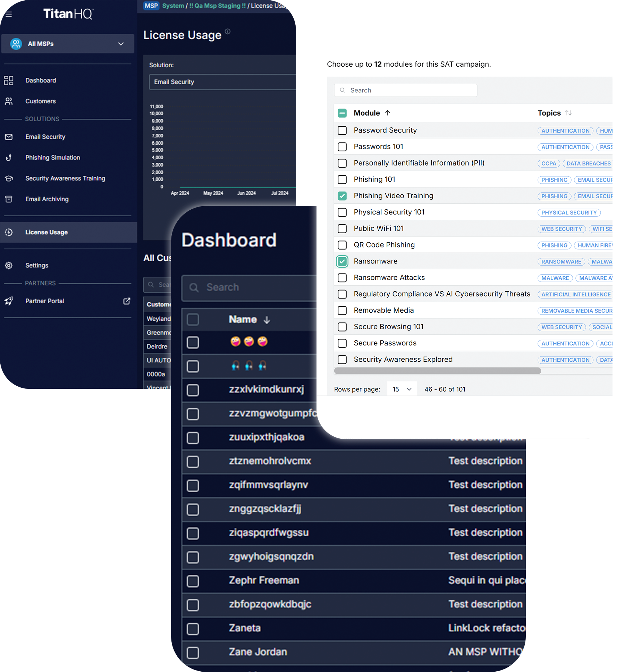Click the Email Security envelope icon
Screen dimensions: 633x672
pos(9,137)
